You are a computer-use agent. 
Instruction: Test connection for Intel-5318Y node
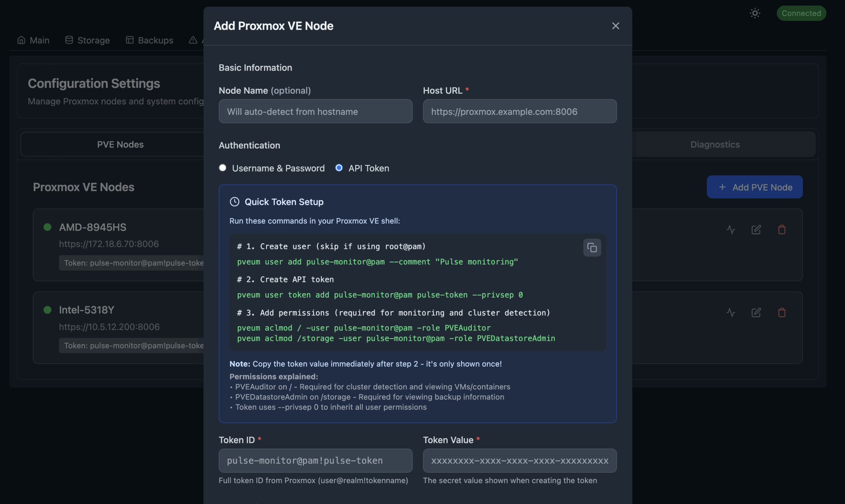click(x=730, y=312)
